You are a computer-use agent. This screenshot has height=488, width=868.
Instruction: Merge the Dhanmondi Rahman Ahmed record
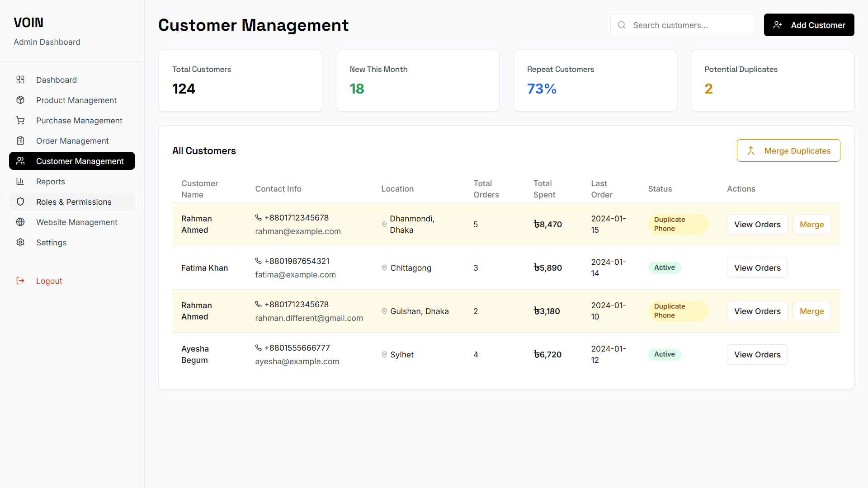[811, 225]
